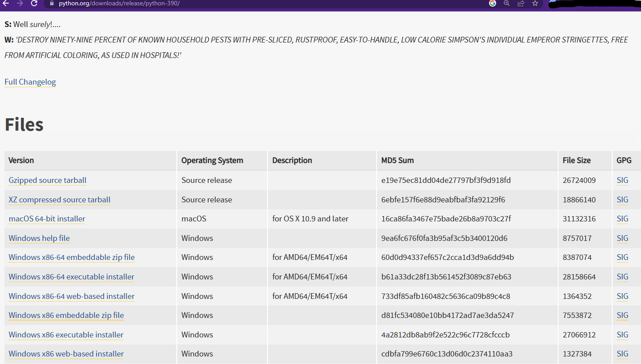This screenshot has width=641, height=364.
Task: Click the Google icon in the address bar
Action: point(493,3)
